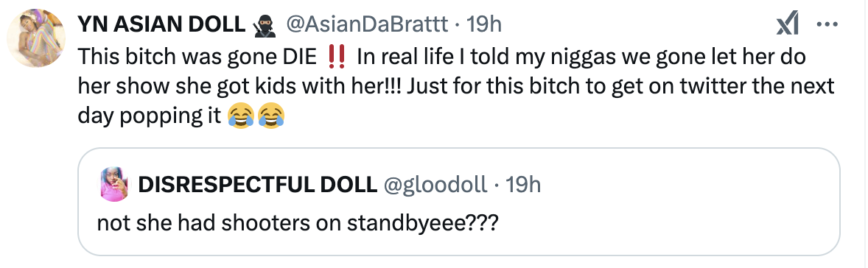Open quoted tweet text about shooters on standbyeee
The height and width of the screenshot is (268, 868).
coord(297,222)
